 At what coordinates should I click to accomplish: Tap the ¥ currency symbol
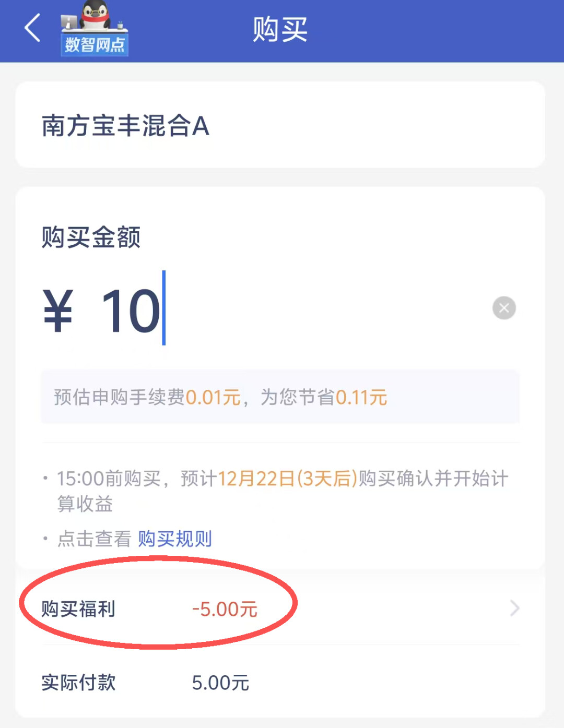57,311
